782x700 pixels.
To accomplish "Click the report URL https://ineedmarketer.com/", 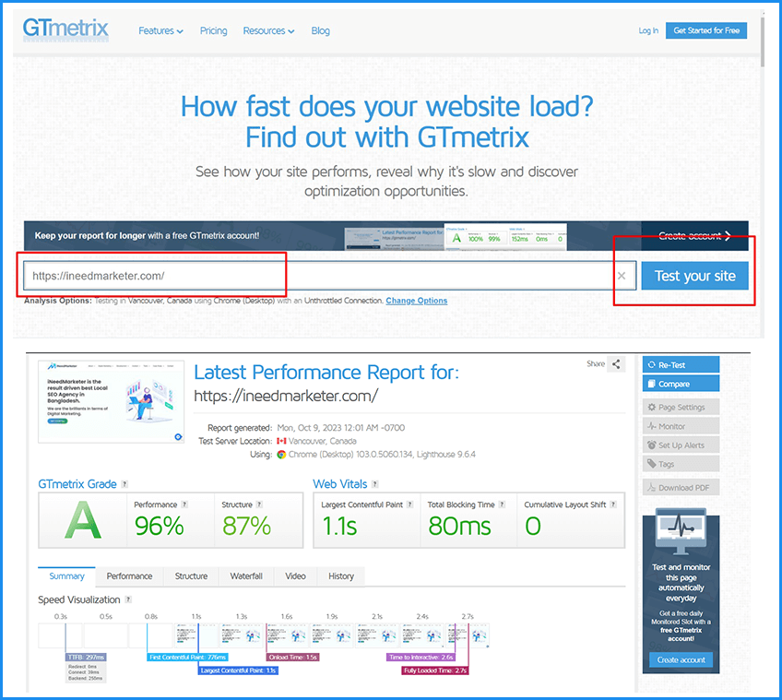I will (x=286, y=397).
